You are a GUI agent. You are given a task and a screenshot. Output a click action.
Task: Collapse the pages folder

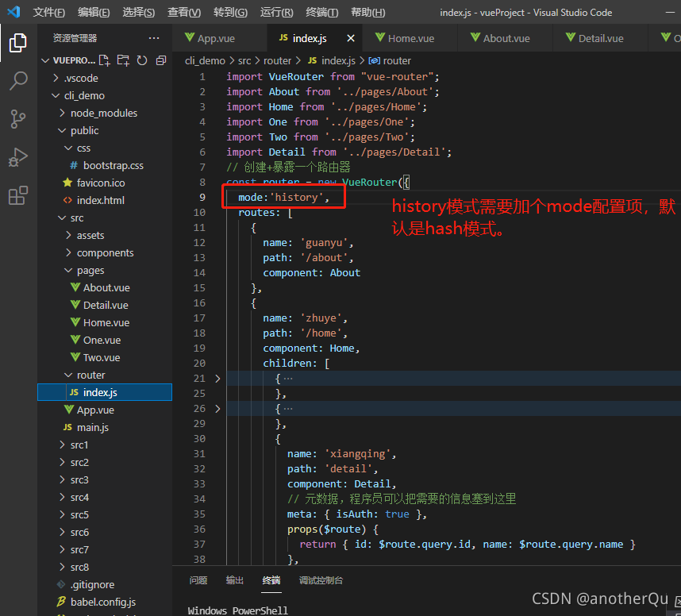[x=68, y=270]
